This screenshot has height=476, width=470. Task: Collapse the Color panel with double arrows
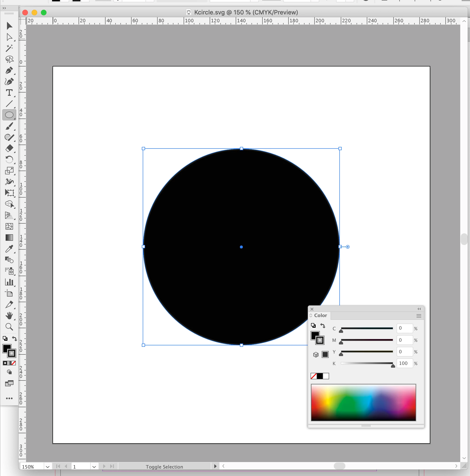[x=419, y=309]
